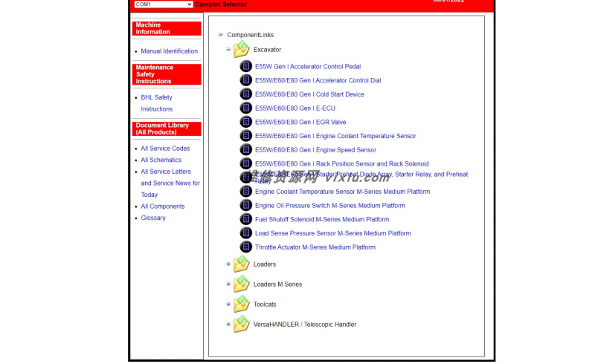This screenshot has height=364, width=595.
Task: Open E55W Gen I Accelerator Control Pedal link
Action: coord(308,66)
